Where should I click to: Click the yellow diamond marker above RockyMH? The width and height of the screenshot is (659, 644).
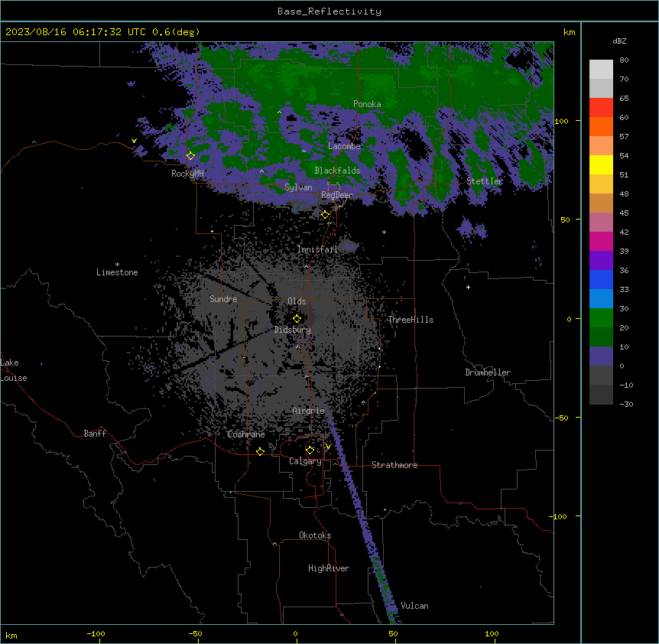point(190,156)
